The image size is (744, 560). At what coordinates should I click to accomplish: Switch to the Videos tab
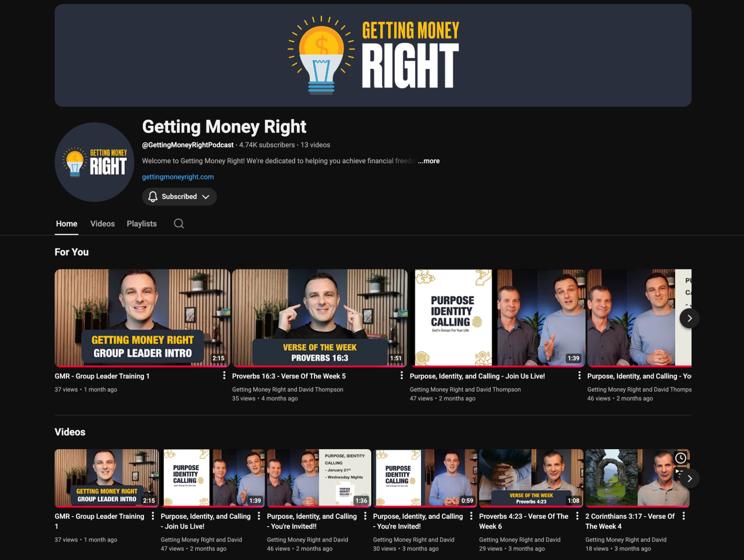click(103, 224)
